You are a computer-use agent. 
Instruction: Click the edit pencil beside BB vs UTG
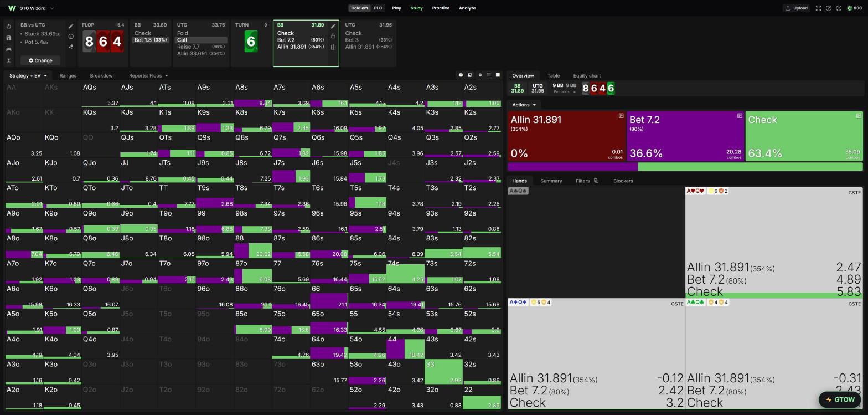tap(71, 26)
